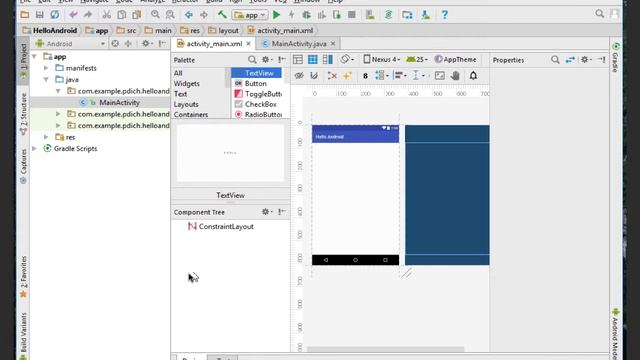Open the API 25 version dropdown
The height and width of the screenshot is (360, 640).
pos(417,60)
